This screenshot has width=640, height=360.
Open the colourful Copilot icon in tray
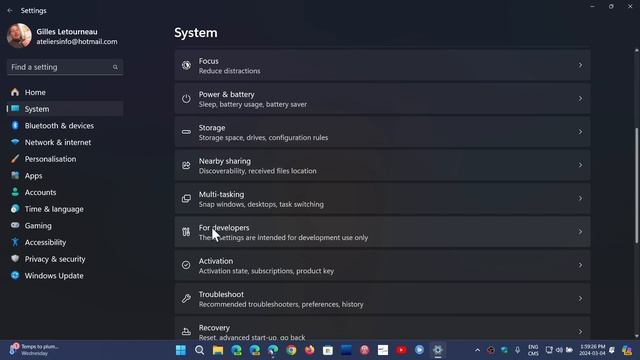click(x=627, y=350)
